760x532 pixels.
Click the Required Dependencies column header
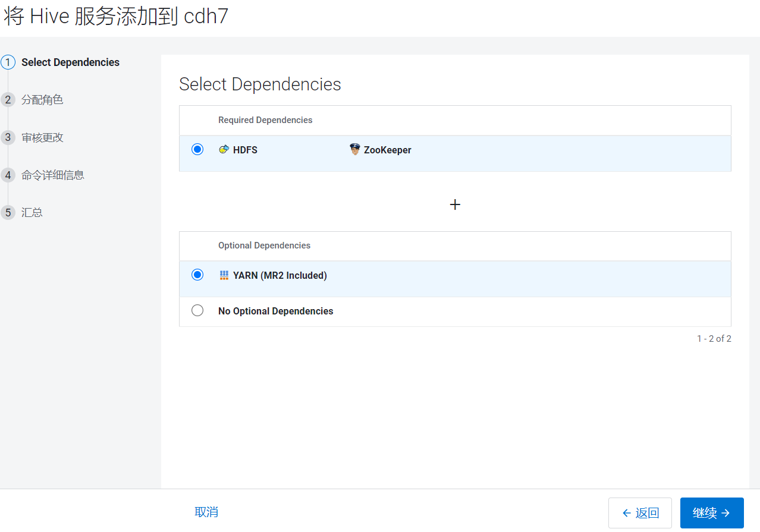pyautogui.click(x=265, y=120)
